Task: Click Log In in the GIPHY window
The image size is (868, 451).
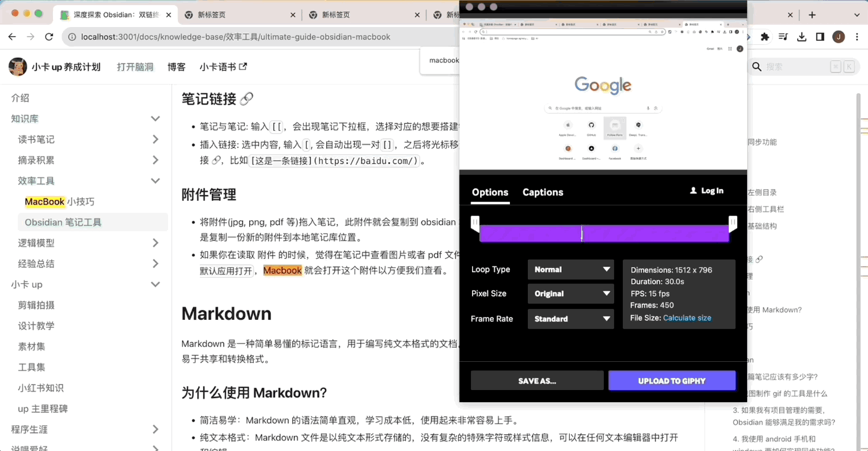Action: (x=712, y=190)
